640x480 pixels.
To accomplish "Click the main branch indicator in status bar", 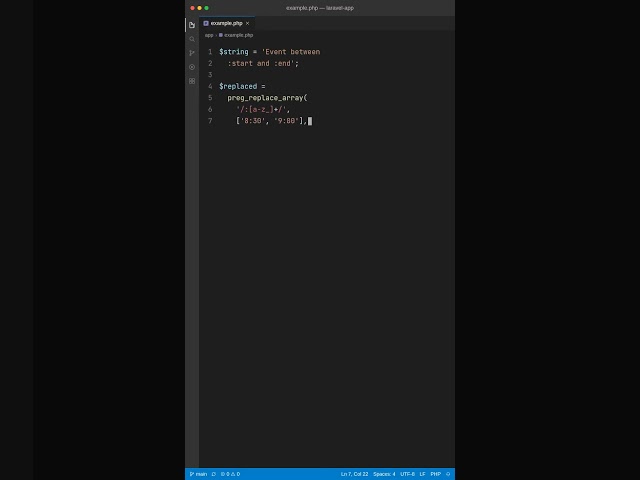I will tap(198, 474).
